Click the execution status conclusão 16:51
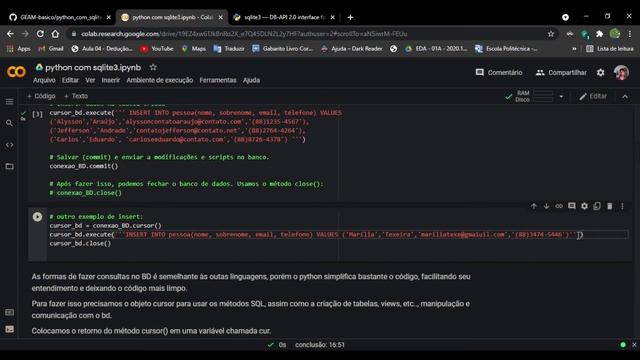The image size is (640, 360). coord(320,345)
